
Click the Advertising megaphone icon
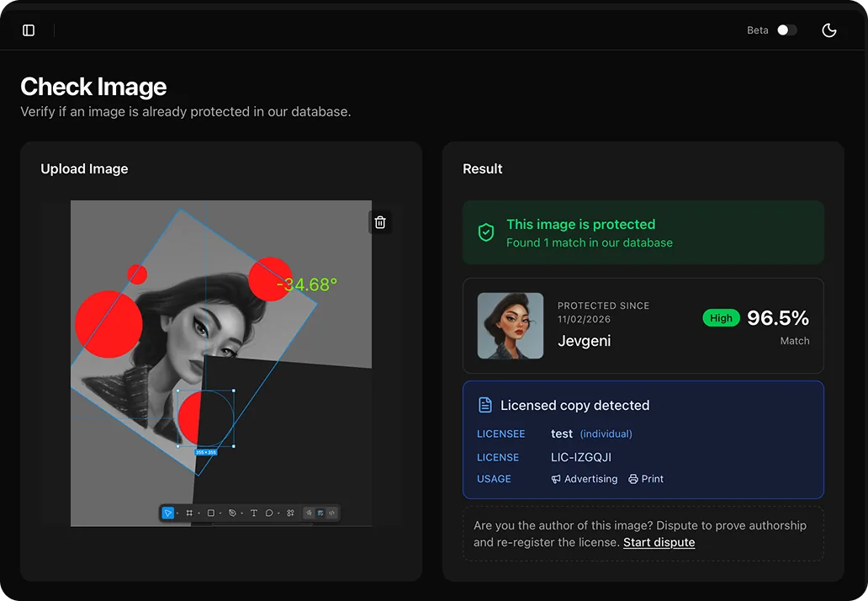(556, 479)
